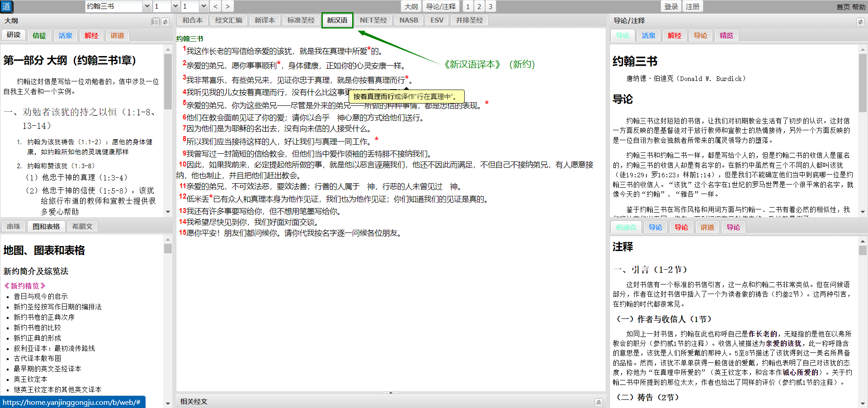
Task: Switch to layout 2 in top bar
Action: (479, 6)
